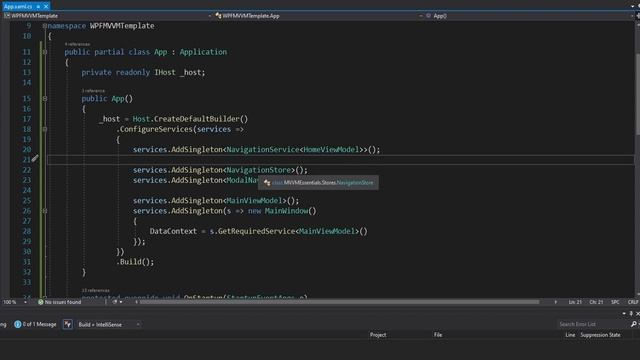Open the Error List window position dropdown arrow
The image size is (640, 360).
click(624, 313)
